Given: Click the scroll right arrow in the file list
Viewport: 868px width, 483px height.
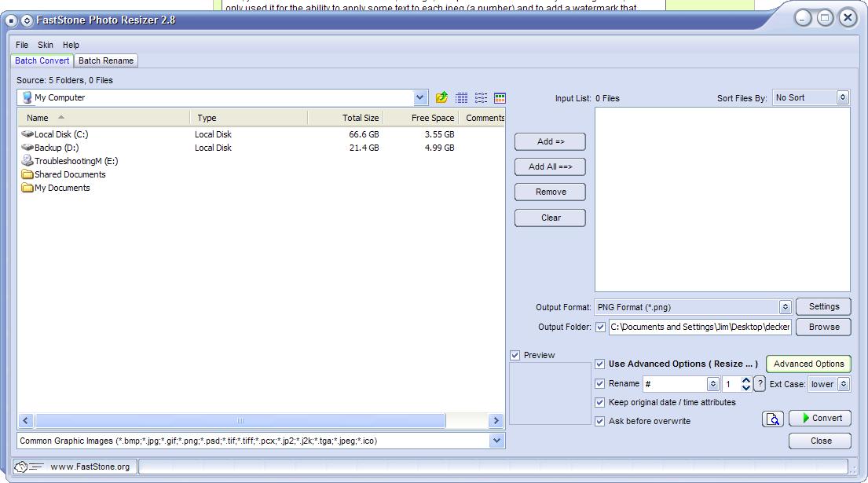Looking at the screenshot, I should [x=496, y=421].
